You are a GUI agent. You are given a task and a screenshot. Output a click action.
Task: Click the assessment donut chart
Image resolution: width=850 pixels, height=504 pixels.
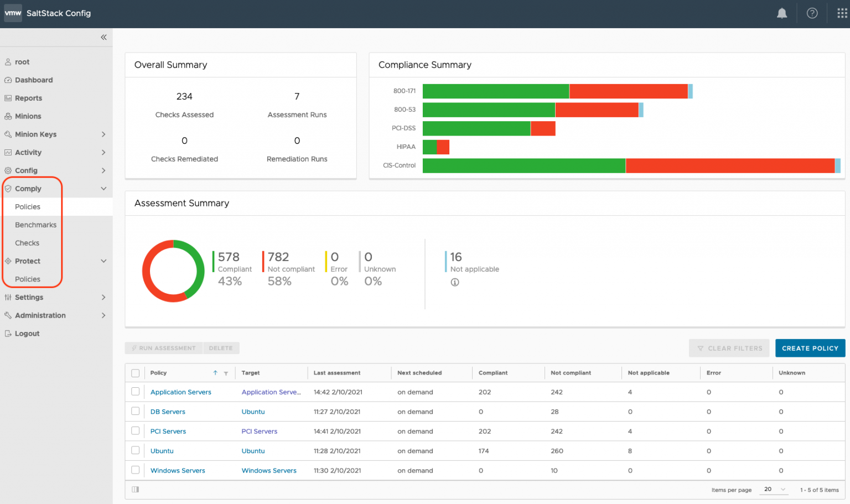pos(173,271)
